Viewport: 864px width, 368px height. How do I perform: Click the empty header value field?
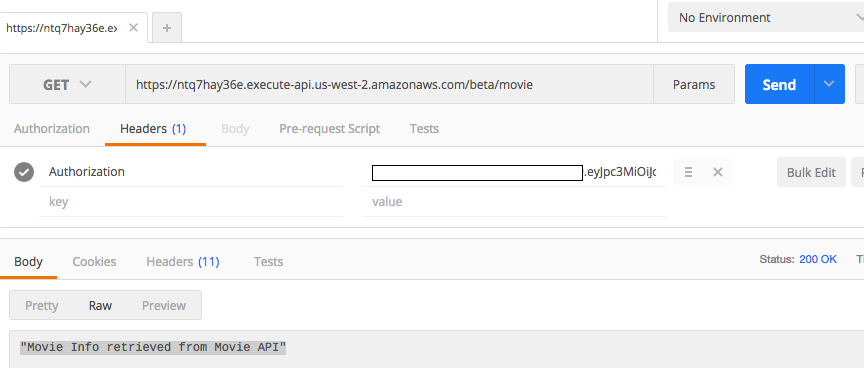[x=514, y=202]
